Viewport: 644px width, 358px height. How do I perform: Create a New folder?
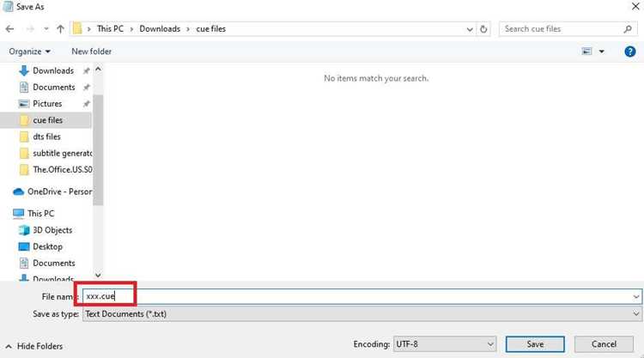pyautogui.click(x=91, y=52)
